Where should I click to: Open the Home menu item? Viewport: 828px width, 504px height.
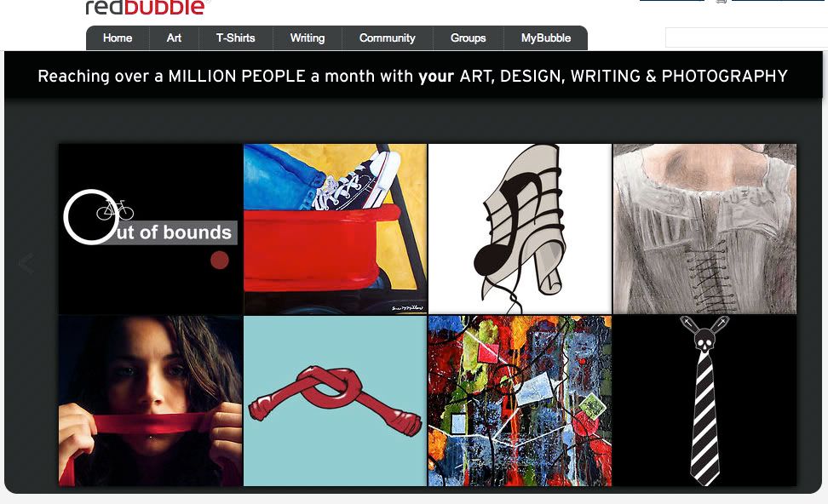pyautogui.click(x=118, y=38)
